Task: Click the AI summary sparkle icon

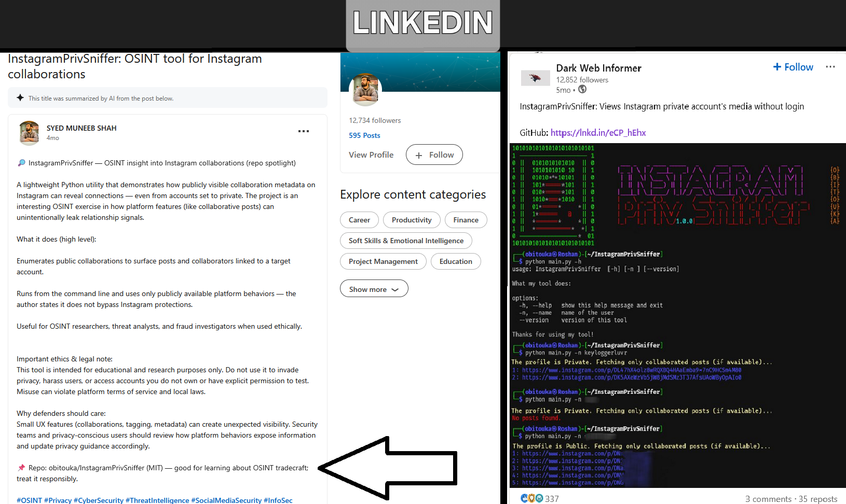Action: pos(20,98)
